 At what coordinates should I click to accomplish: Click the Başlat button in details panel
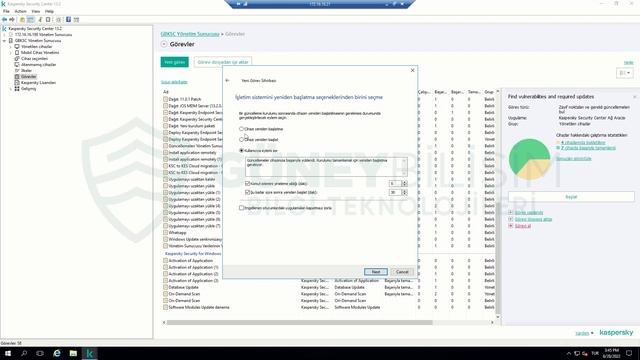(571, 197)
